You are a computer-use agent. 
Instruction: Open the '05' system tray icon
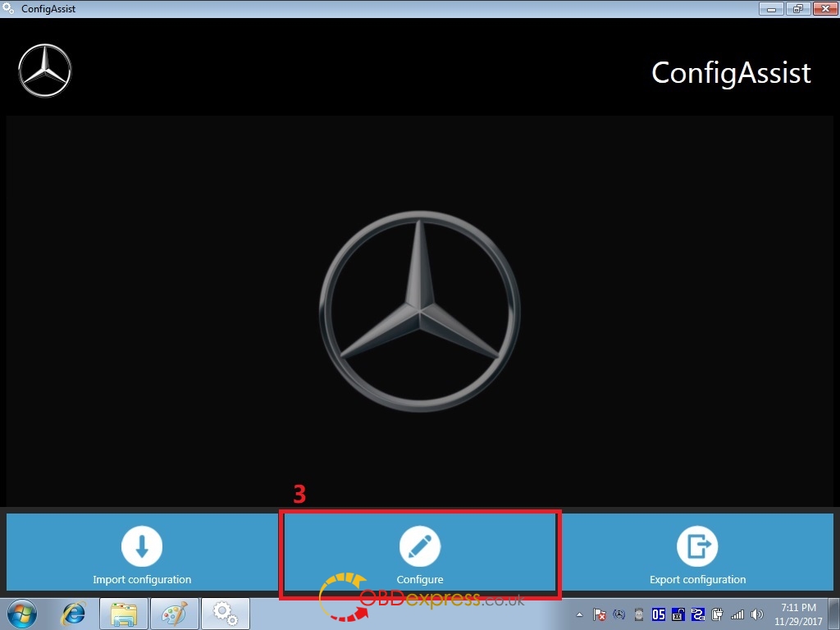pyautogui.click(x=658, y=614)
